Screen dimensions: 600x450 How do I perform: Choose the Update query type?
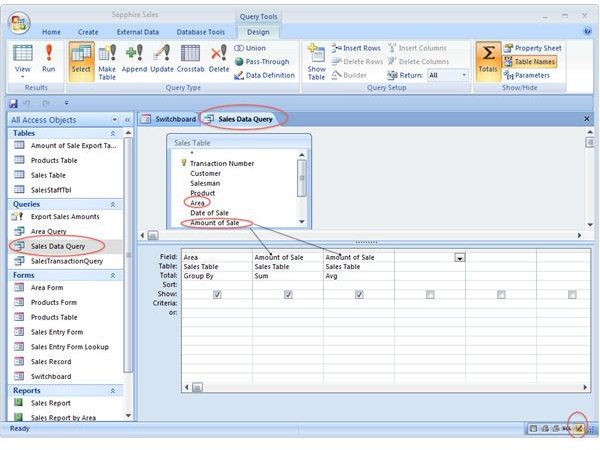click(162, 58)
